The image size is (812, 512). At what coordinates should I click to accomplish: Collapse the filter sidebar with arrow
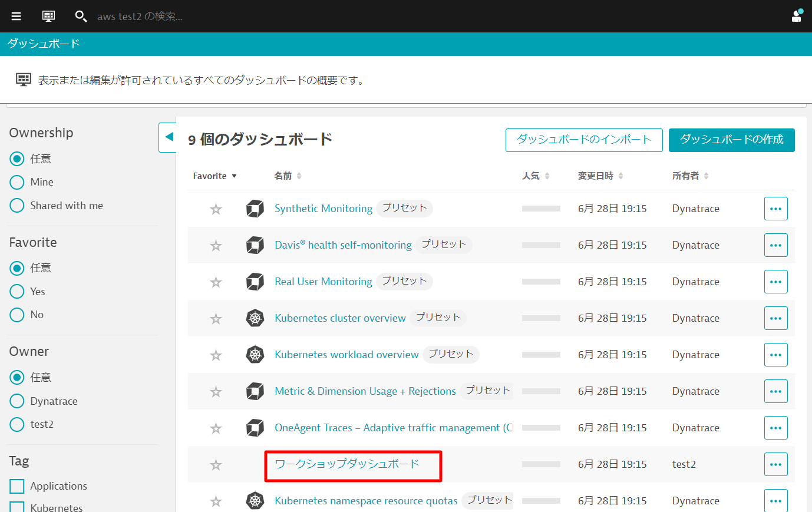pos(169,137)
